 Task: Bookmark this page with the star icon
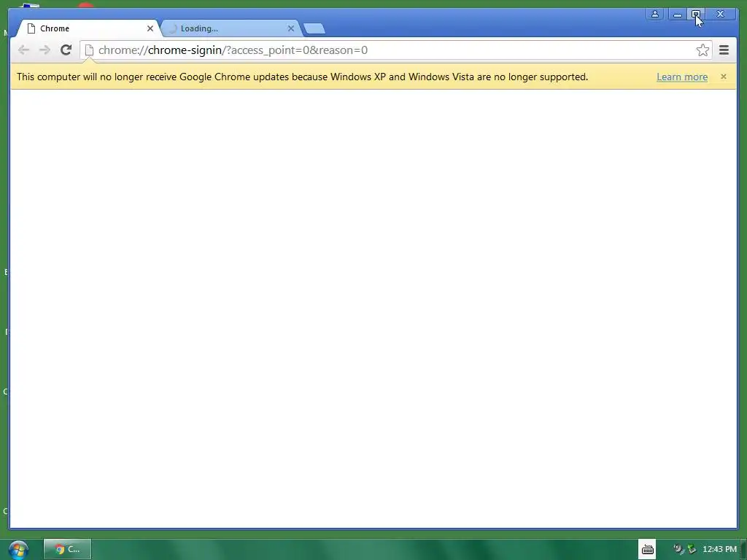tap(703, 50)
